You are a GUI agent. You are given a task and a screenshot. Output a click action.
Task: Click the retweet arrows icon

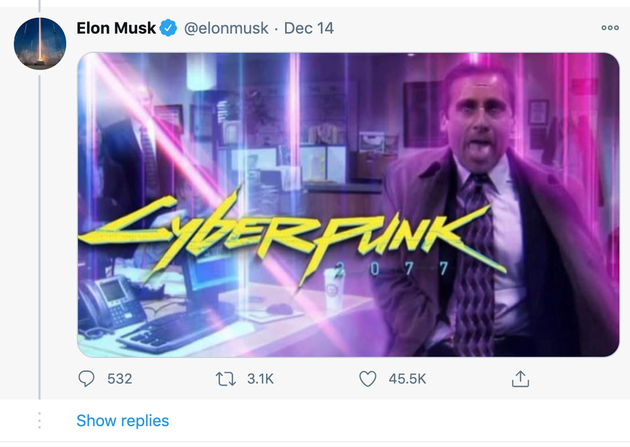(226, 379)
